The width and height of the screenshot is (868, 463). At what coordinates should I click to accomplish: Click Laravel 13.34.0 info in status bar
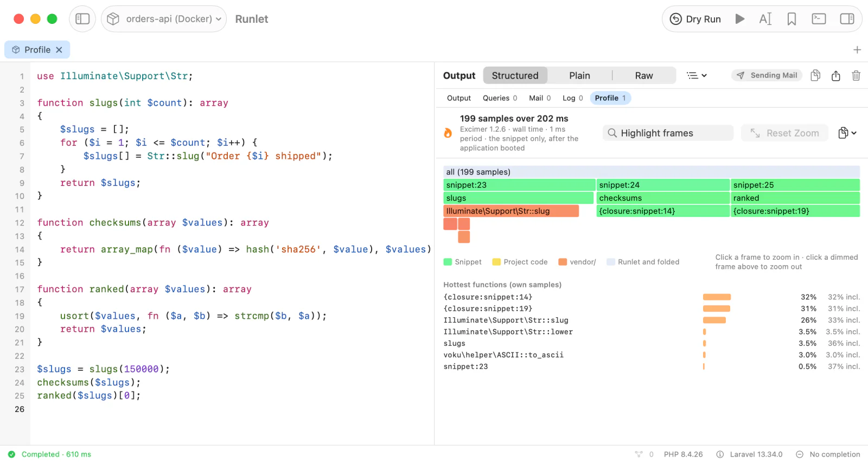click(750, 454)
